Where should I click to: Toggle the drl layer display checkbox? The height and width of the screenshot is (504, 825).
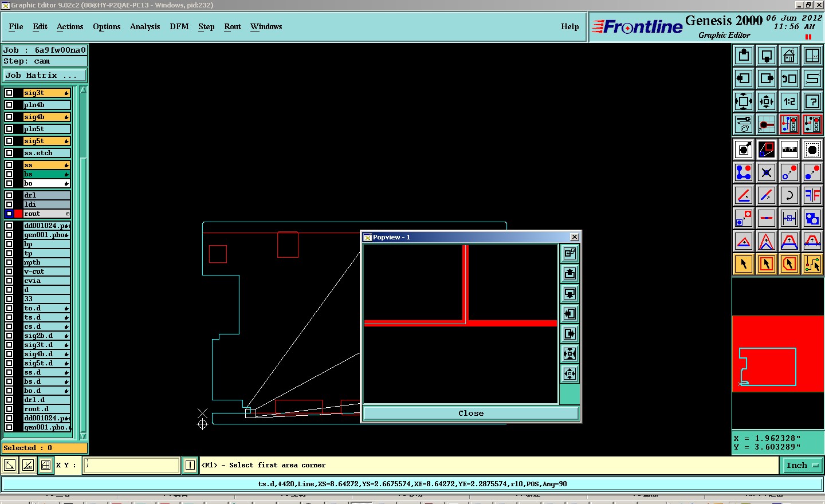pyautogui.click(x=9, y=195)
